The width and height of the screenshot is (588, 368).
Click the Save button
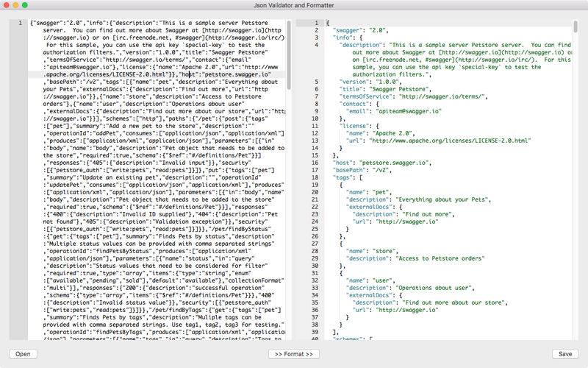(x=565, y=354)
